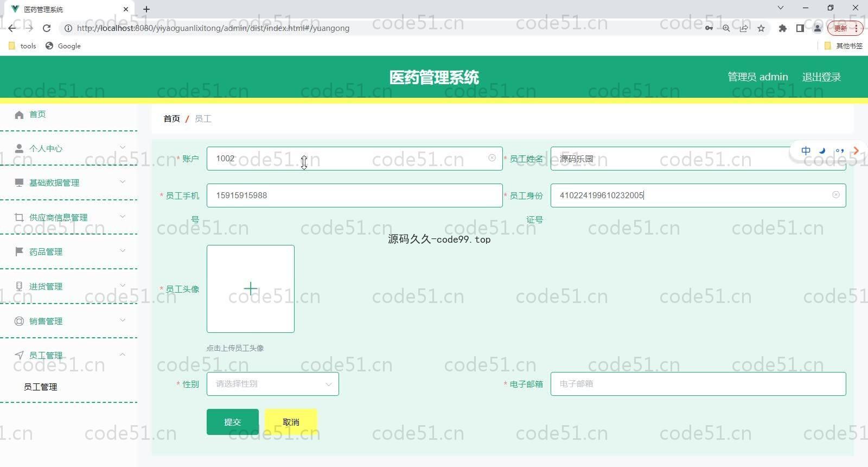The height and width of the screenshot is (467, 868).
Task: Click the plus icon to upload 员工头像
Action: tap(251, 288)
